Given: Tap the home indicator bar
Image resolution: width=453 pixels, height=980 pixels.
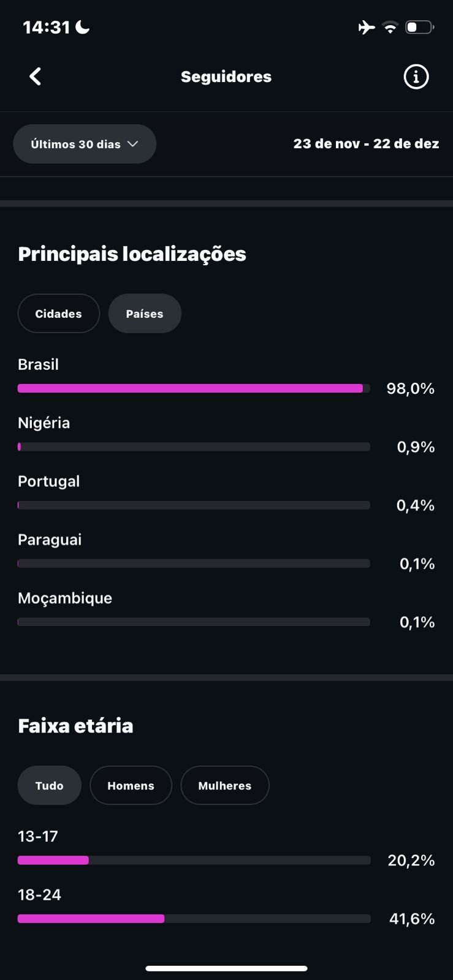Looking at the screenshot, I should click(226, 968).
